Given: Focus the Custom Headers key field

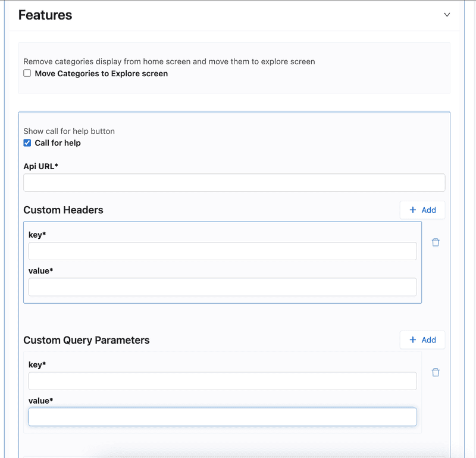Looking at the screenshot, I should tap(223, 251).
